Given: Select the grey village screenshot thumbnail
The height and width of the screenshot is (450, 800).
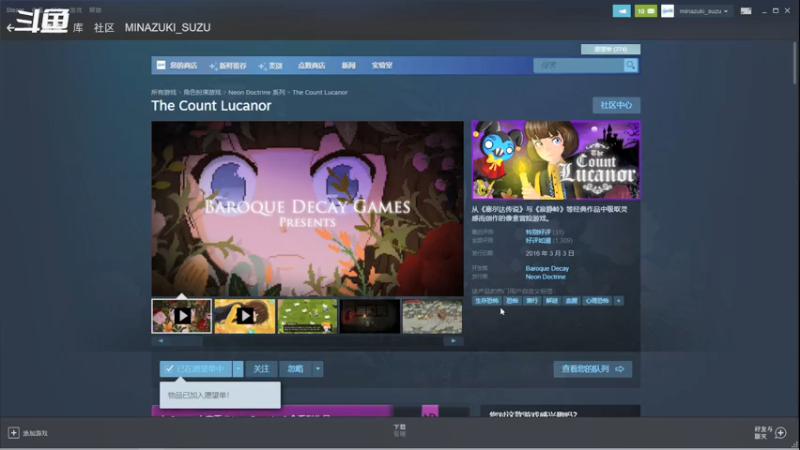Looking at the screenshot, I should (432, 316).
